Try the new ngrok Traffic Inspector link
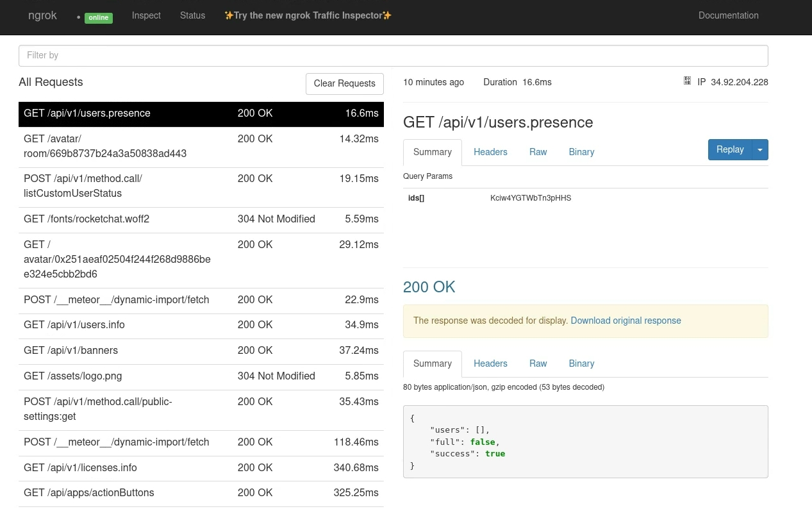Screen dimensions: 812x509 pyautogui.click(x=308, y=15)
